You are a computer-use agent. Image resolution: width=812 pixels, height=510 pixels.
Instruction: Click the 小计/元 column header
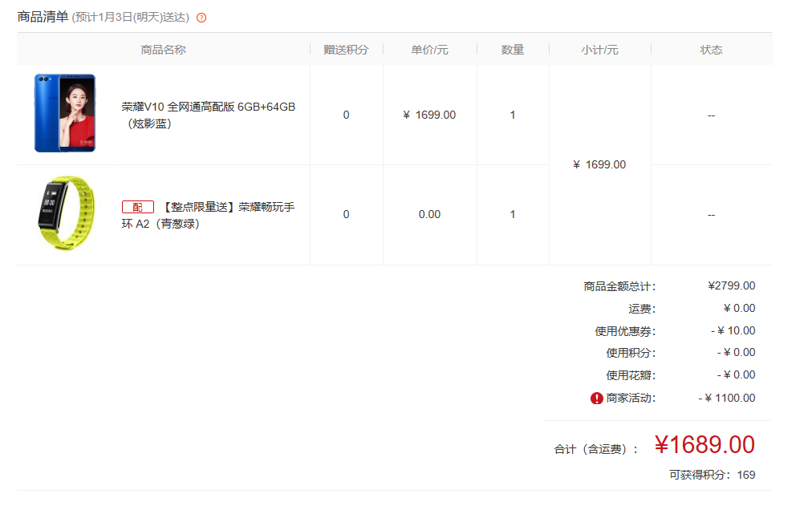599,50
